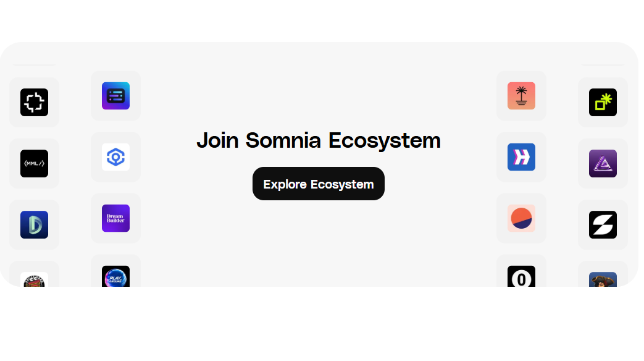
Task: Click the crosshair frame logo icon
Action: pos(34,102)
